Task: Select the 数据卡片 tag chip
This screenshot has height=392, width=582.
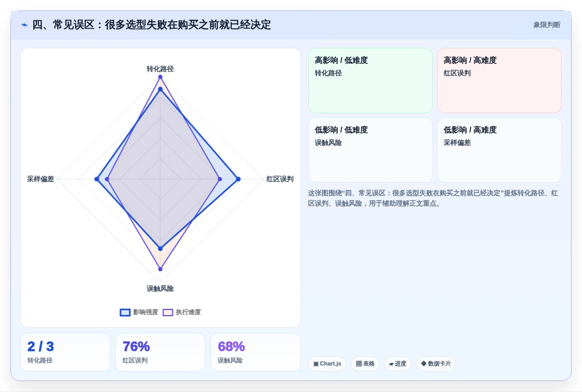Action: click(436, 363)
